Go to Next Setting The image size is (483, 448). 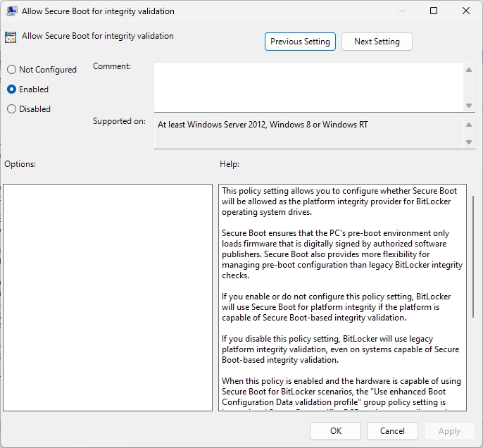[x=377, y=42]
